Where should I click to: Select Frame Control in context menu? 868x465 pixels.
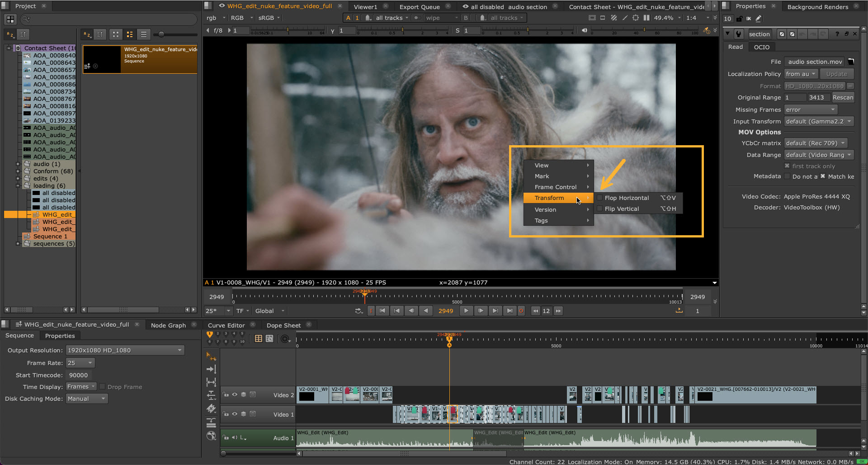pos(556,187)
